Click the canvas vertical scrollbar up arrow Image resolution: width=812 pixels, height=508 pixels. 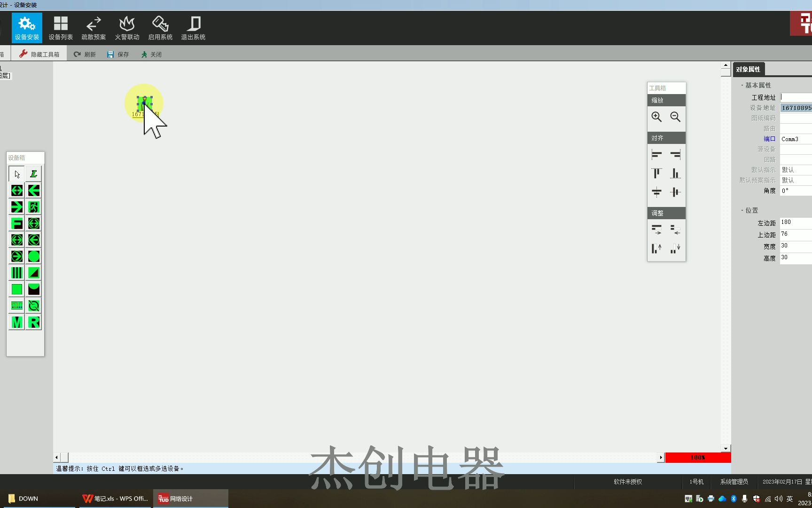coord(726,65)
